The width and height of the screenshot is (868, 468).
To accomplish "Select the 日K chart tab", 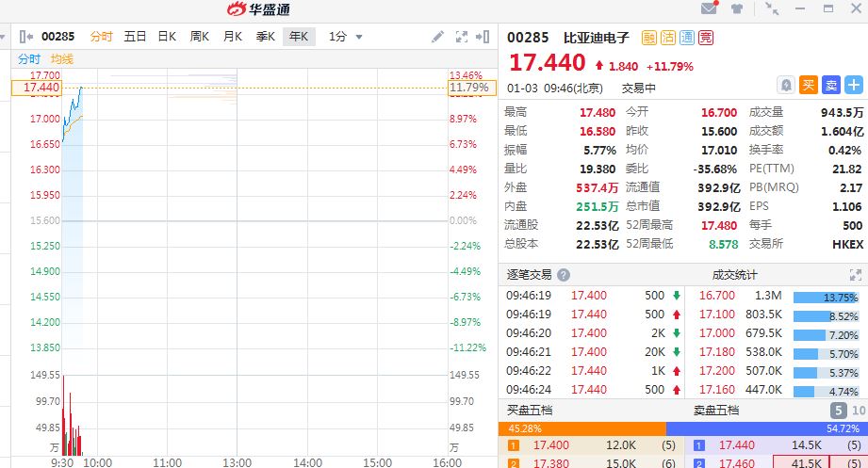I will point(167,37).
